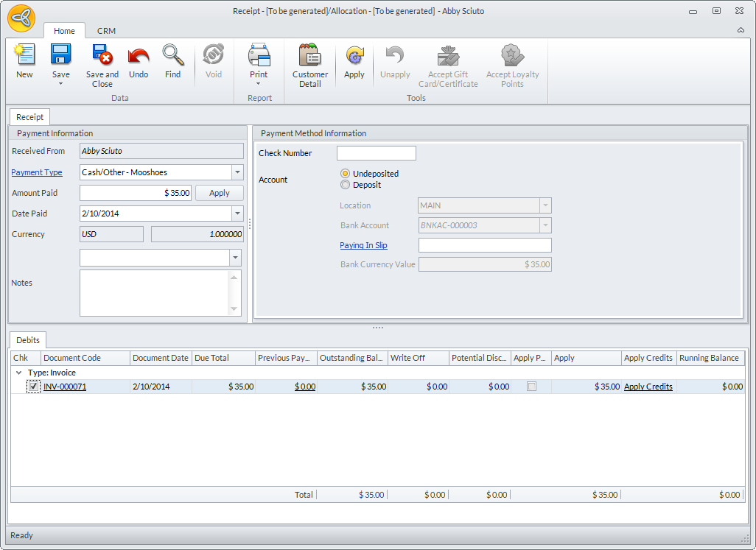
Task: Click the Apply Credits link
Action: pyautogui.click(x=648, y=387)
